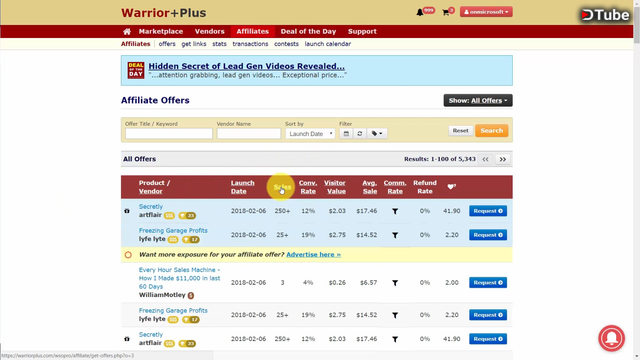The image size is (640, 360).
Task: Sort by Conv. Rate column header
Action: (x=308, y=187)
